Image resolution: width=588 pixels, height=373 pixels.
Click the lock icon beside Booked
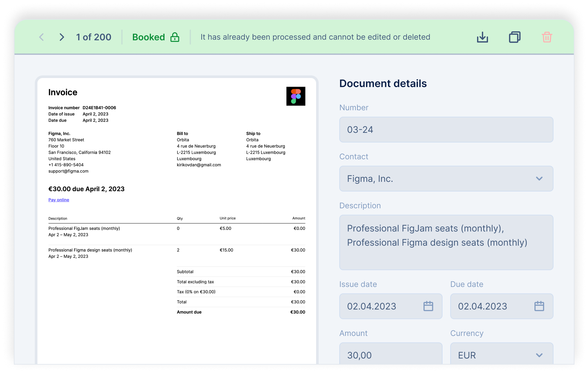[174, 37]
